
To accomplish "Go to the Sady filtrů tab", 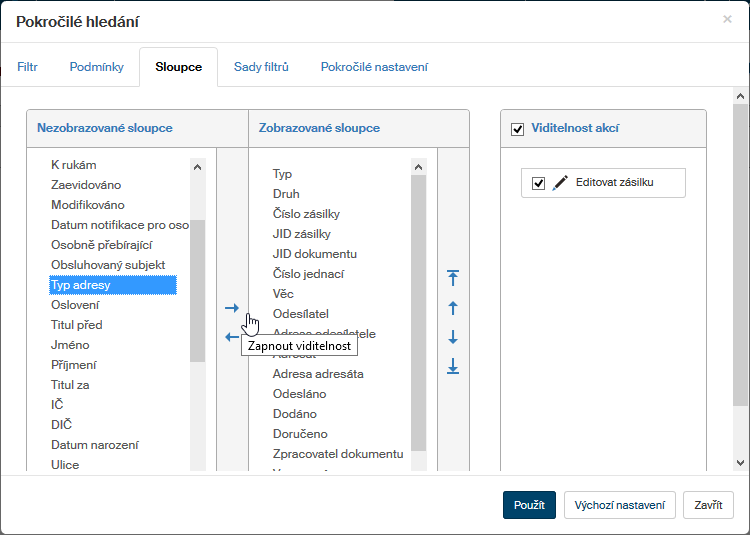I will (261, 67).
